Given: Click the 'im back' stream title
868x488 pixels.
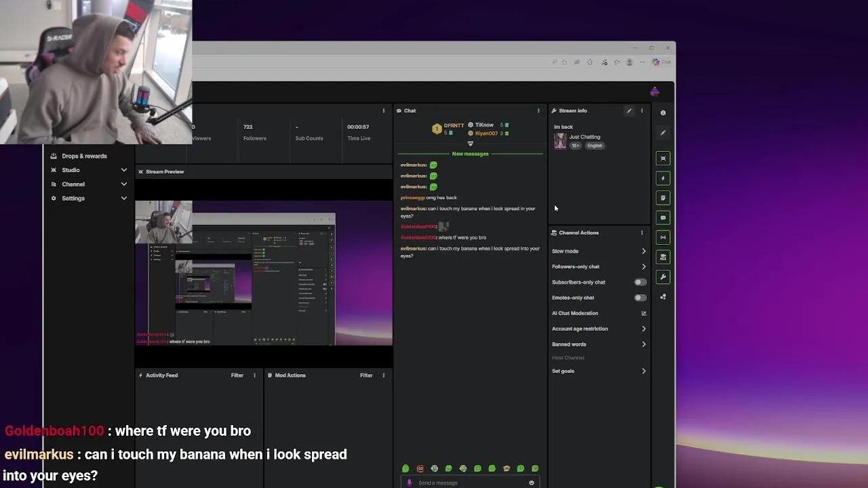Looking at the screenshot, I should click(x=564, y=127).
